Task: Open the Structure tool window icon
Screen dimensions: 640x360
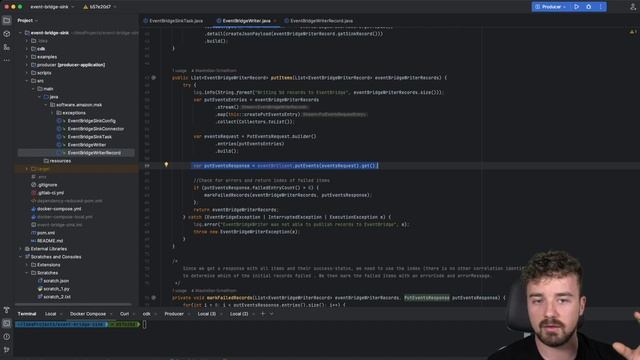Action: click(7, 47)
